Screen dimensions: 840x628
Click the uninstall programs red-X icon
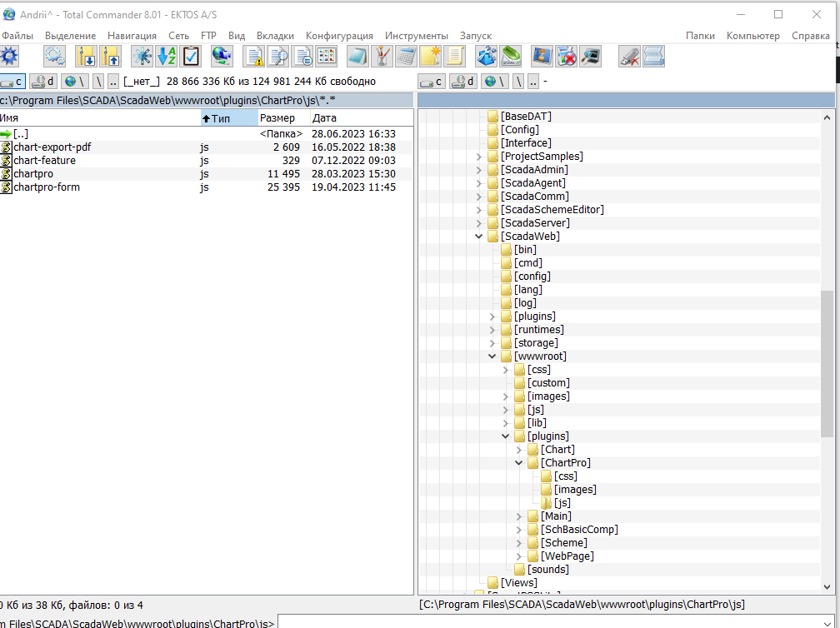567,56
